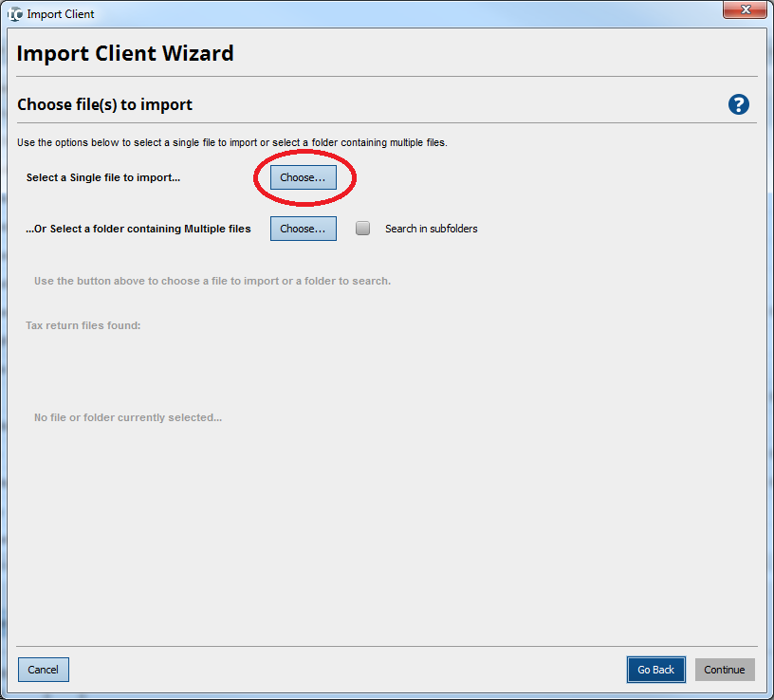Click the 'Import Client Wizard' heading
This screenshot has width=774, height=700.
click(x=125, y=53)
